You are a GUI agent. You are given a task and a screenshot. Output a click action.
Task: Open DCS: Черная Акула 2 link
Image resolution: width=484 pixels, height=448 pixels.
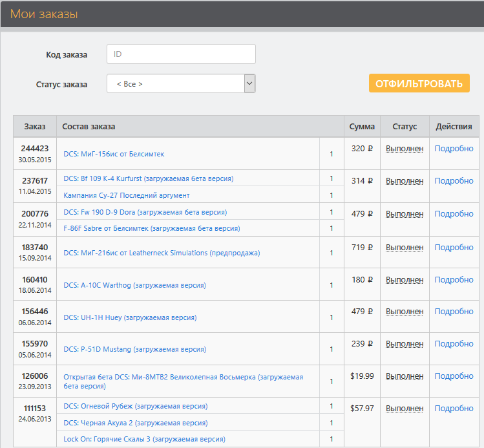[x=136, y=423]
